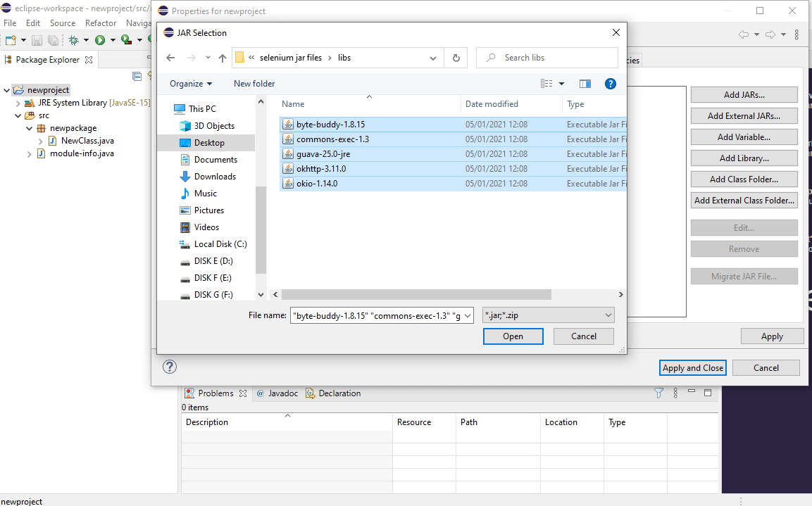The width and height of the screenshot is (812, 506).
Task: Click Apply and Close button
Action: (x=693, y=367)
